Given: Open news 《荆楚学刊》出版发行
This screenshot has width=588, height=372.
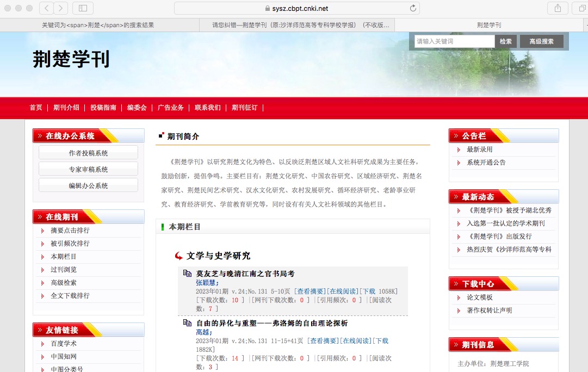Looking at the screenshot, I should 499,236.
